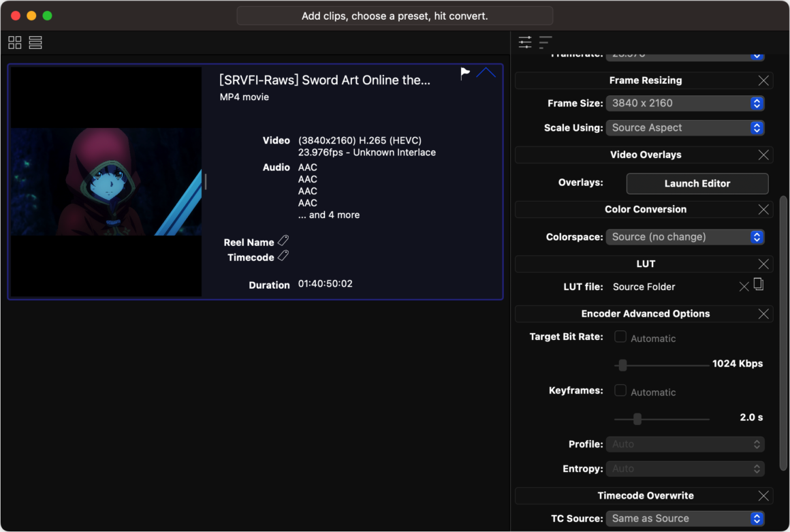Image resolution: width=790 pixels, height=532 pixels.
Task: Edit the Timecode tag icon
Action: pyautogui.click(x=283, y=256)
